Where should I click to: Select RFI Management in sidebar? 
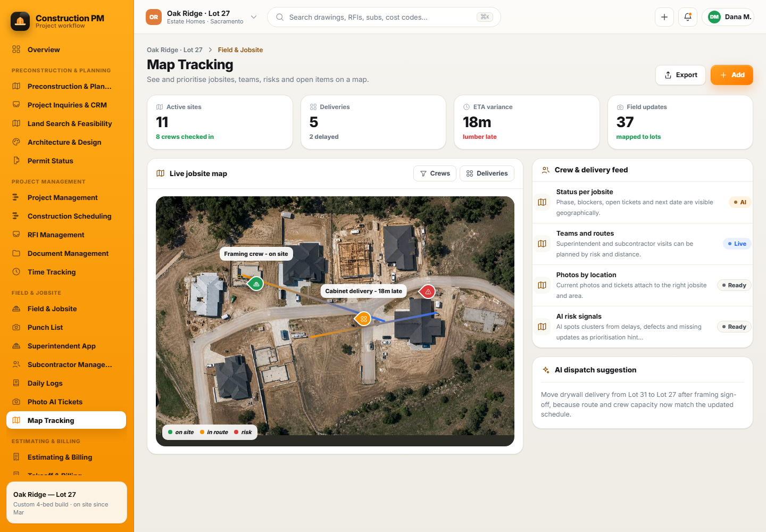[x=66, y=235]
